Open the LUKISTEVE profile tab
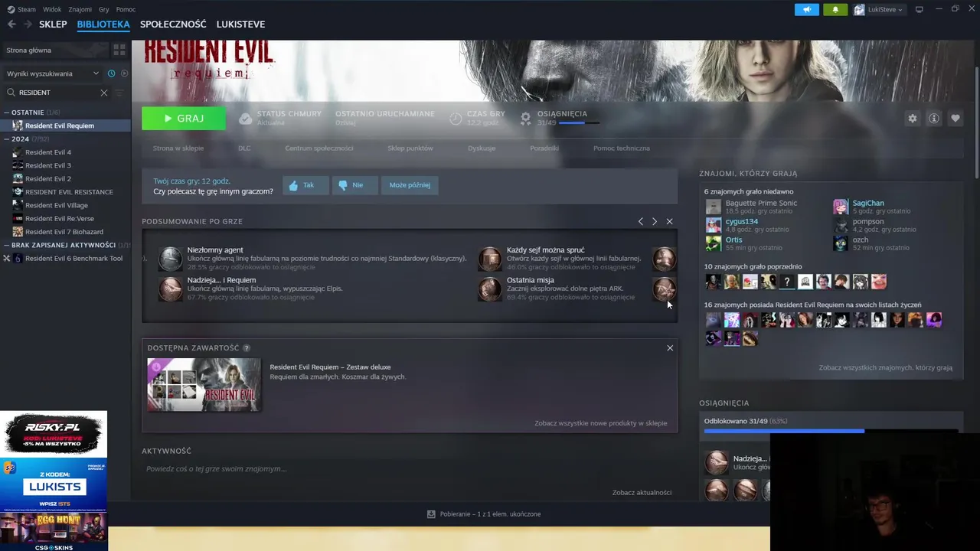 [x=240, y=24]
